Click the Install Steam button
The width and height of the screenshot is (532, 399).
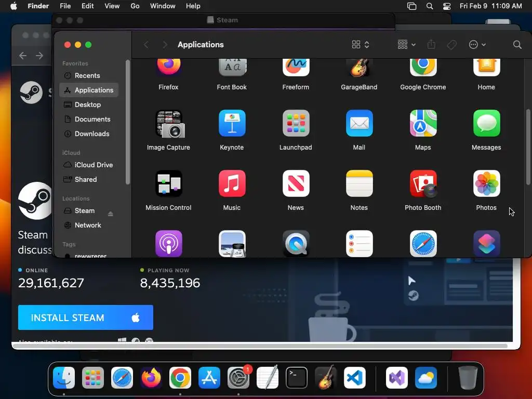coord(86,317)
